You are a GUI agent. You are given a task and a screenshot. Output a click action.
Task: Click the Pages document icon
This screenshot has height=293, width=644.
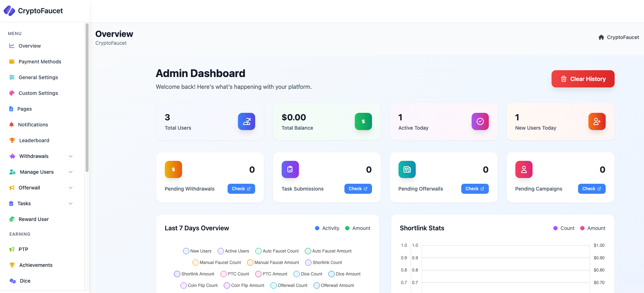[x=11, y=109]
